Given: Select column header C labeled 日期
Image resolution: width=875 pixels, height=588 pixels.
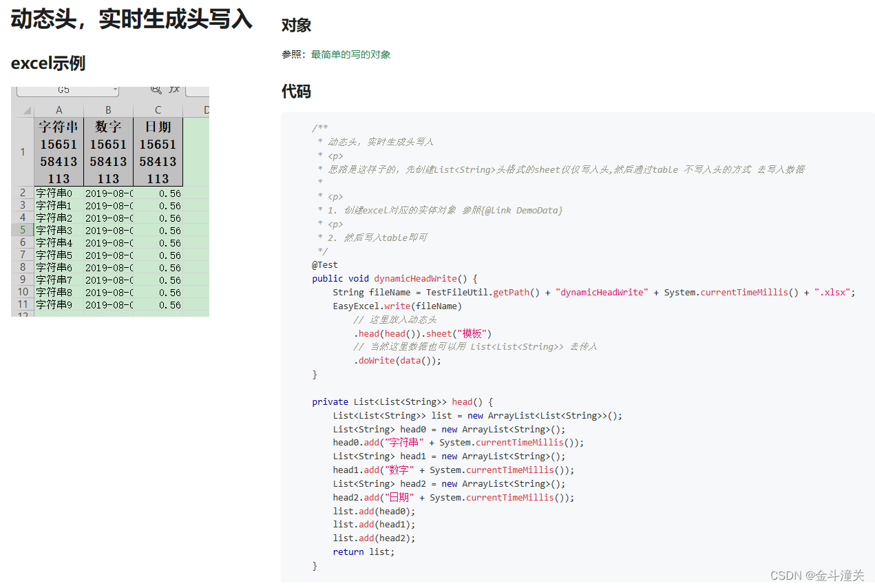Looking at the screenshot, I should click(x=158, y=109).
